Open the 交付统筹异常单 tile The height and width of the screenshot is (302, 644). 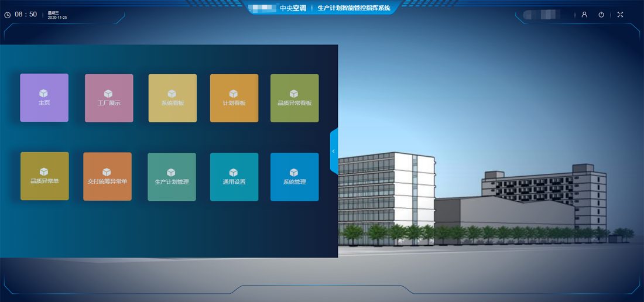[x=107, y=176]
